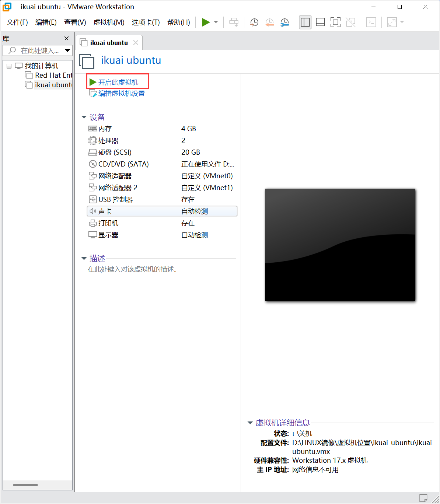This screenshot has height=504, width=440.
Task: Click 编辑虚拟机设置 link
Action: click(121, 94)
